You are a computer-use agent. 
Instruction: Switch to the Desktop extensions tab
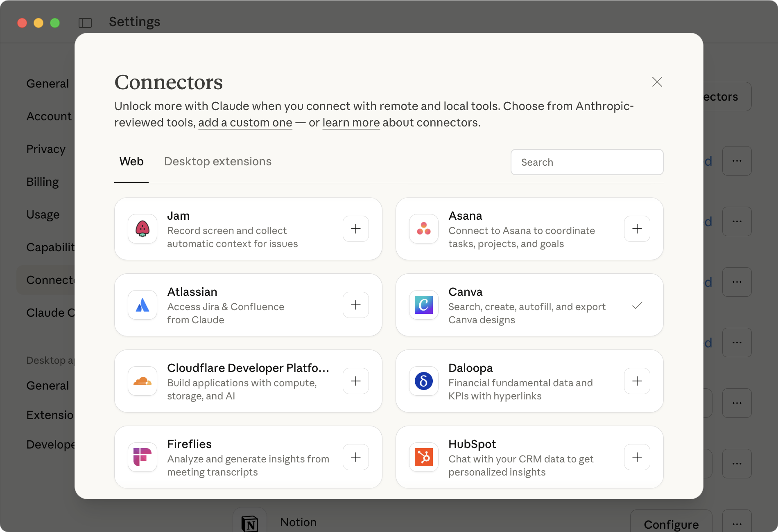click(217, 161)
